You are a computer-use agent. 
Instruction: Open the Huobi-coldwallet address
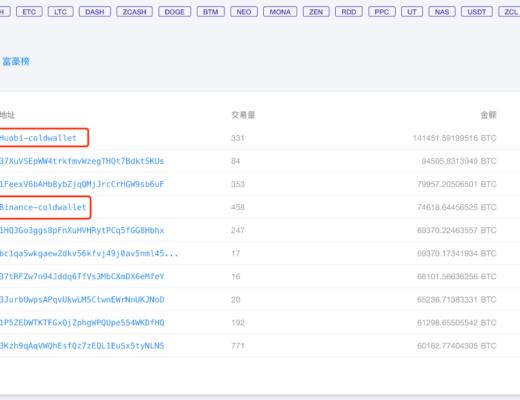point(38,138)
